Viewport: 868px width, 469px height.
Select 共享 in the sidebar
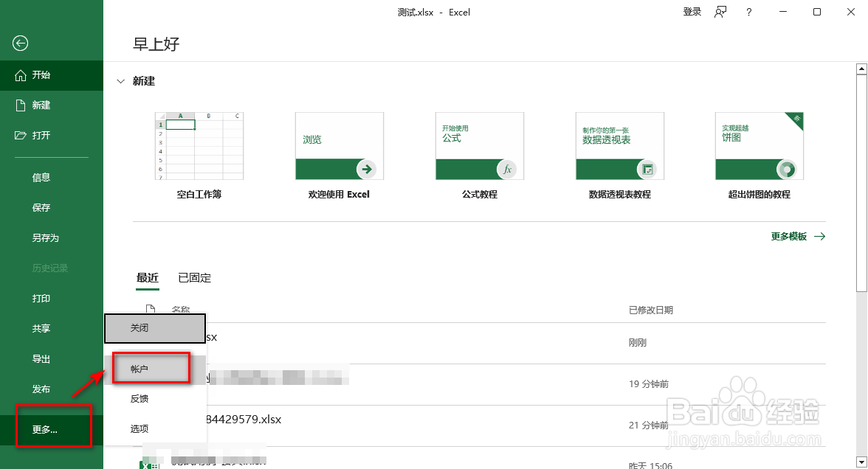click(52, 329)
